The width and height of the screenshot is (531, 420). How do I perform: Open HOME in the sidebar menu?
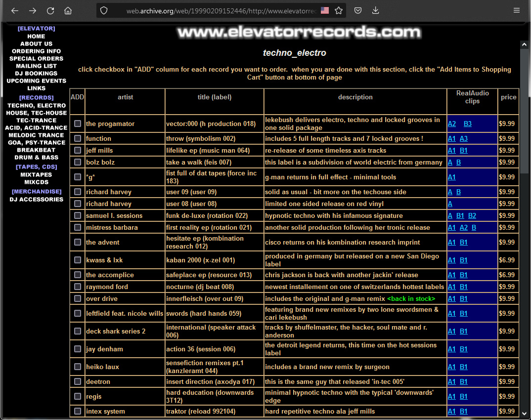36,36
